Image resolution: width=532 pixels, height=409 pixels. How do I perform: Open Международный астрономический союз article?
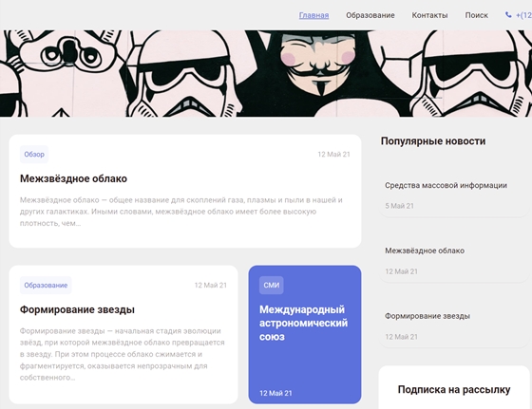click(303, 323)
